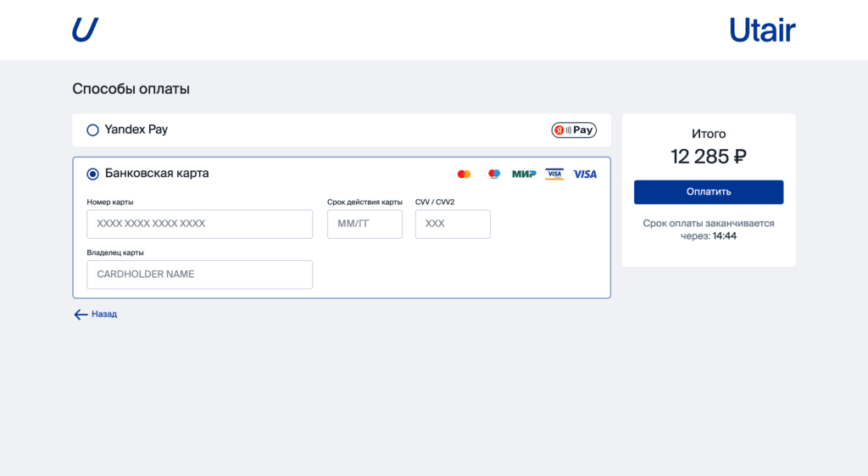Click the CVV / CVV2 label text
This screenshot has width=868, height=476.
click(435, 202)
